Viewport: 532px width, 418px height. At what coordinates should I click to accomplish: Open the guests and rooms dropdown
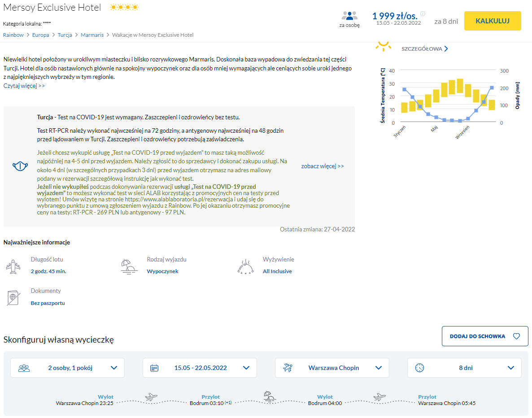coord(67,368)
